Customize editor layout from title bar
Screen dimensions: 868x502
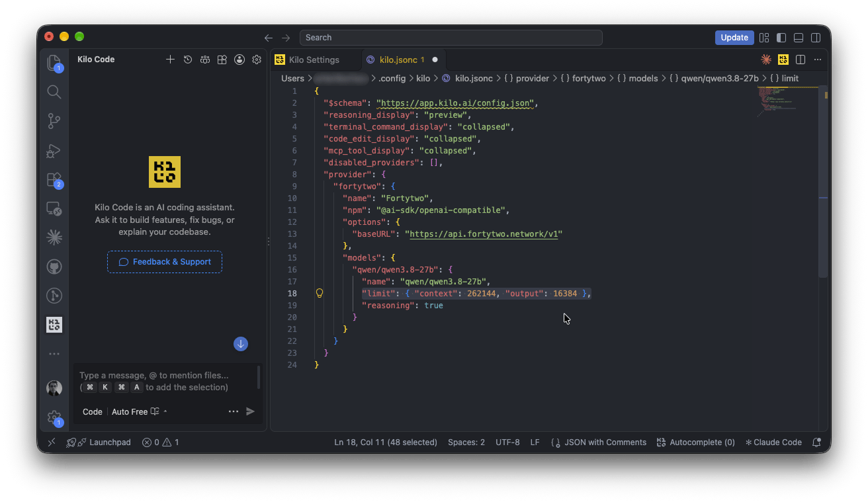click(x=764, y=38)
